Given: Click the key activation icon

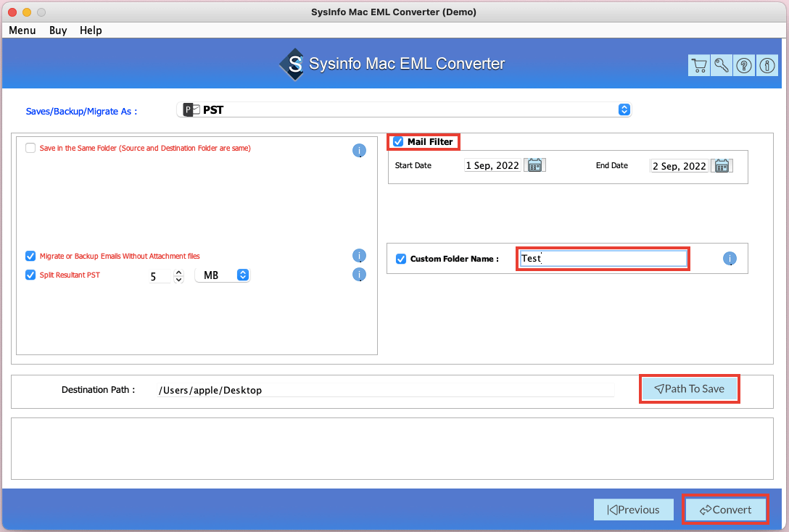Looking at the screenshot, I should coord(722,65).
